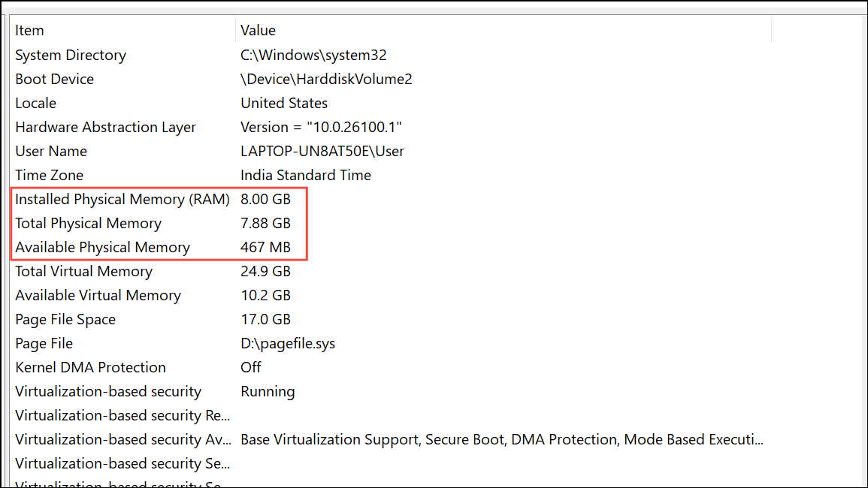868x488 pixels.
Task: Click the Value column header
Action: (504, 30)
